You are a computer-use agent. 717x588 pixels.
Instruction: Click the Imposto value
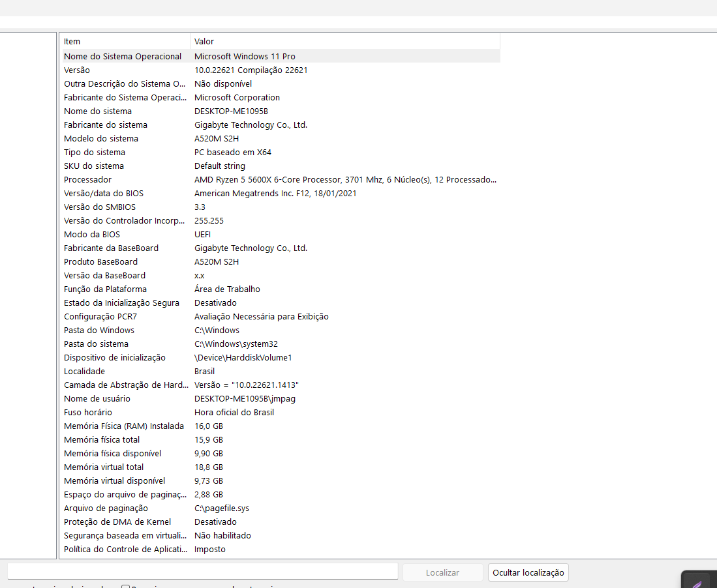tap(210, 550)
